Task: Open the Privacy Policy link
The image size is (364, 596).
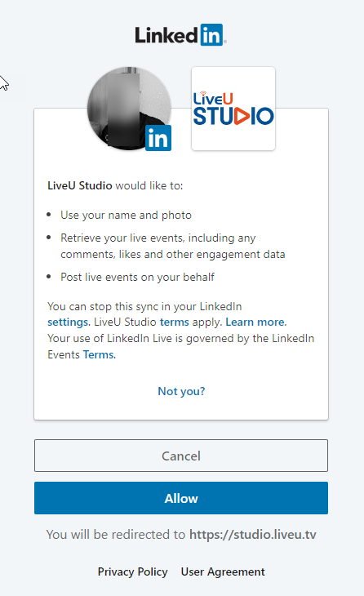Action: point(132,572)
